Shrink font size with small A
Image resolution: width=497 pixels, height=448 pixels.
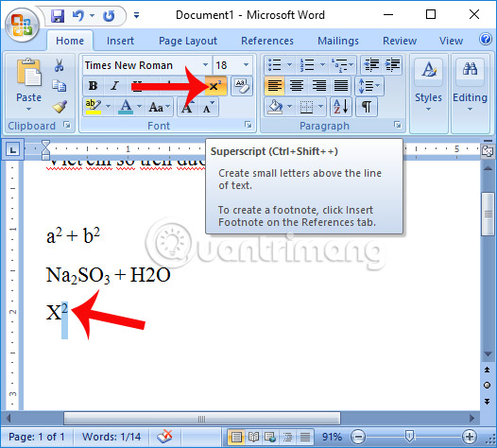pyautogui.click(x=208, y=107)
